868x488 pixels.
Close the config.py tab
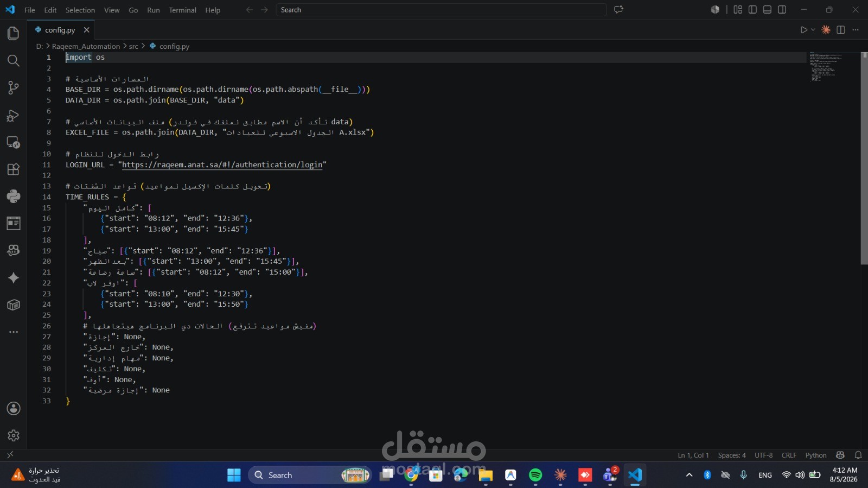[86, 30]
